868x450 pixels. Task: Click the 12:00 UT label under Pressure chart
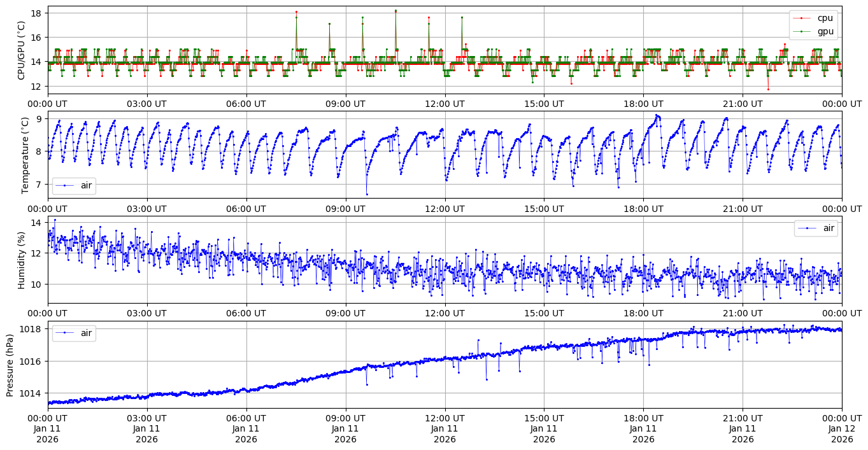tap(445, 418)
